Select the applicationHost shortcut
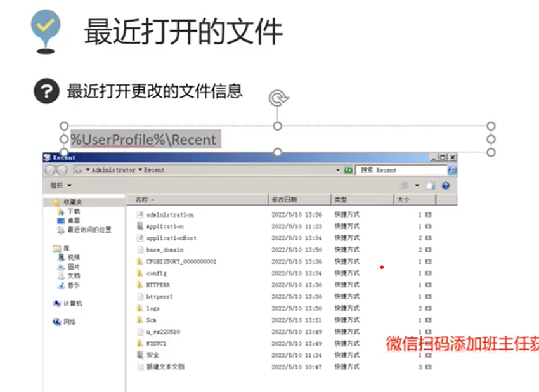 (171, 238)
